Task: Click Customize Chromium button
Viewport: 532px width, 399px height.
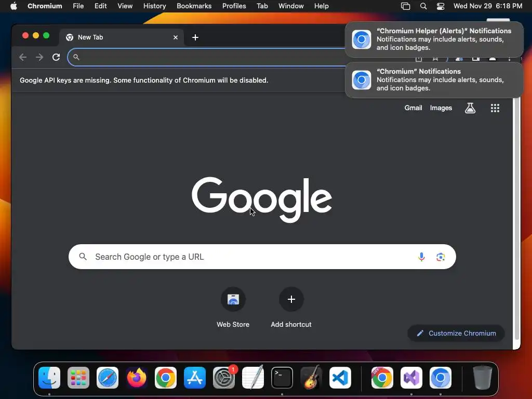Action: coord(456,333)
